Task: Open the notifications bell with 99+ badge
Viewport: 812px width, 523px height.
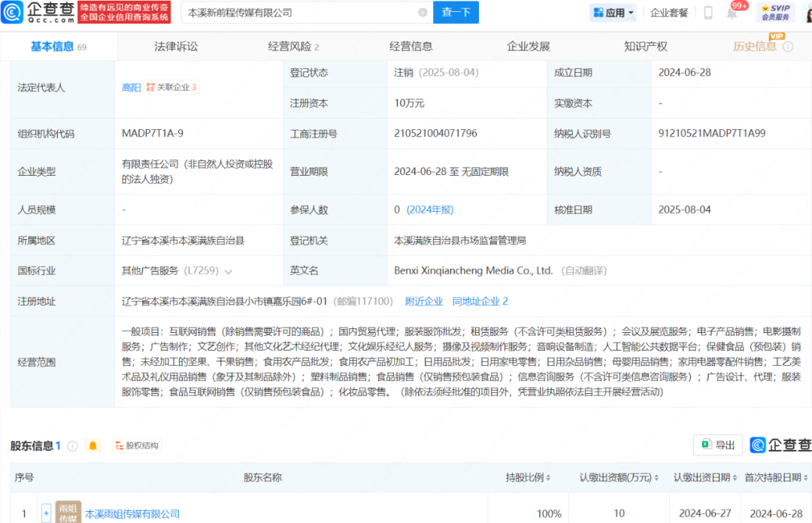Action: point(732,13)
